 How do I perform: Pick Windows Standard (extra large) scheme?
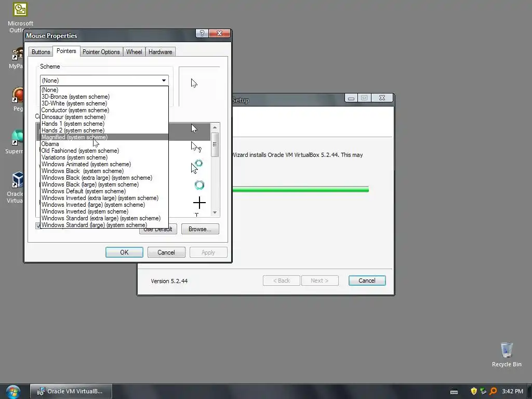point(104,218)
